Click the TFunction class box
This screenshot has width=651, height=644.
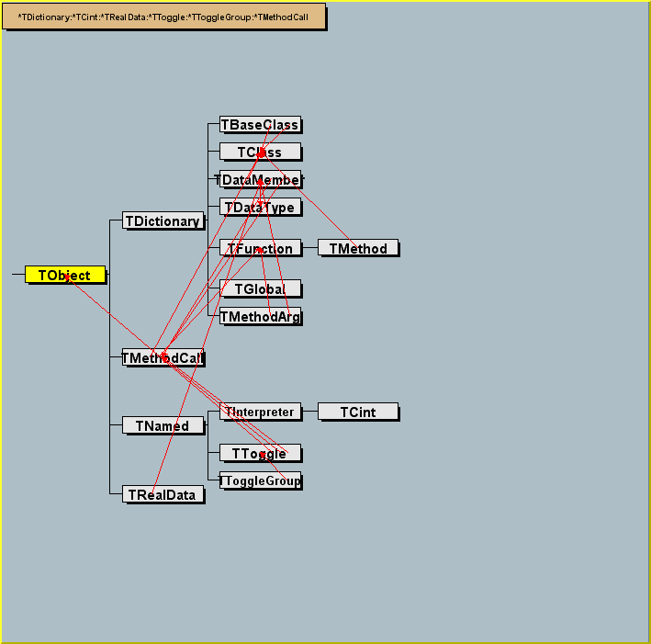[260, 249]
